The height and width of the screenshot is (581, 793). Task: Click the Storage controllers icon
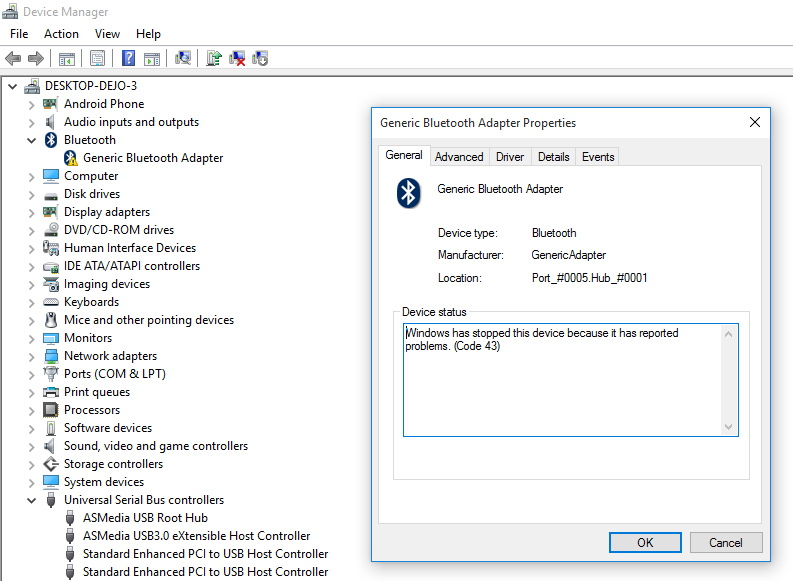pyautogui.click(x=51, y=464)
